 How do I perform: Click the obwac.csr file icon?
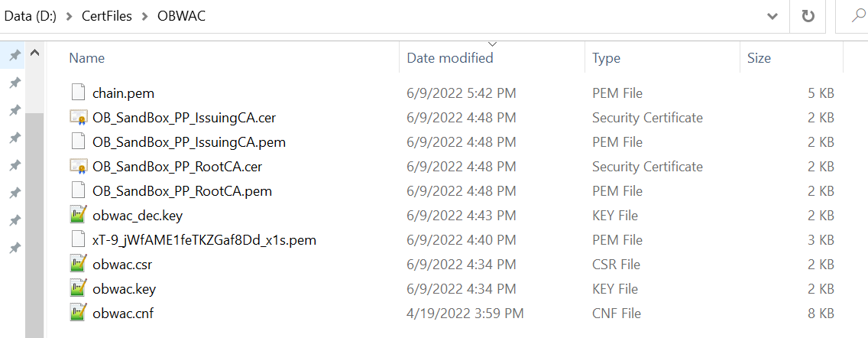click(77, 265)
